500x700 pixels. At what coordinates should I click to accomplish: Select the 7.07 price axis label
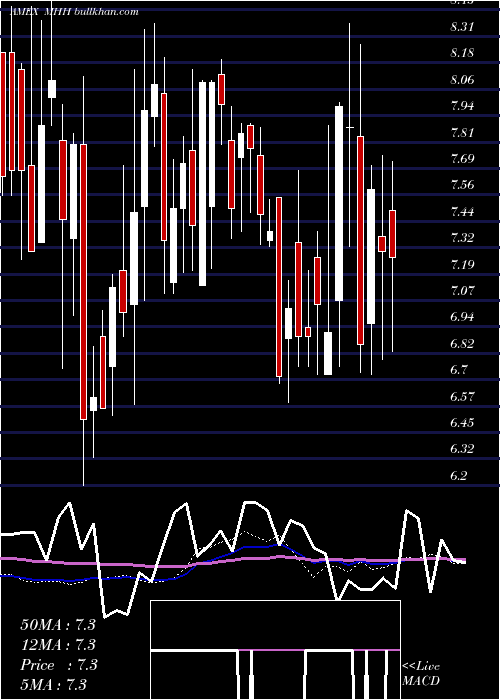(462, 291)
